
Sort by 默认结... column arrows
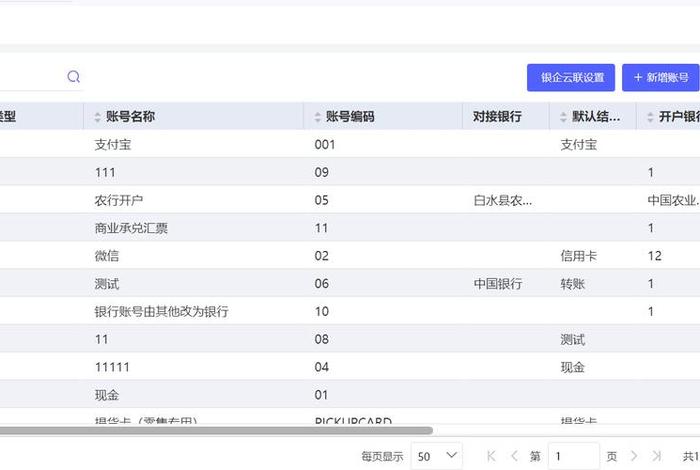pos(563,117)
